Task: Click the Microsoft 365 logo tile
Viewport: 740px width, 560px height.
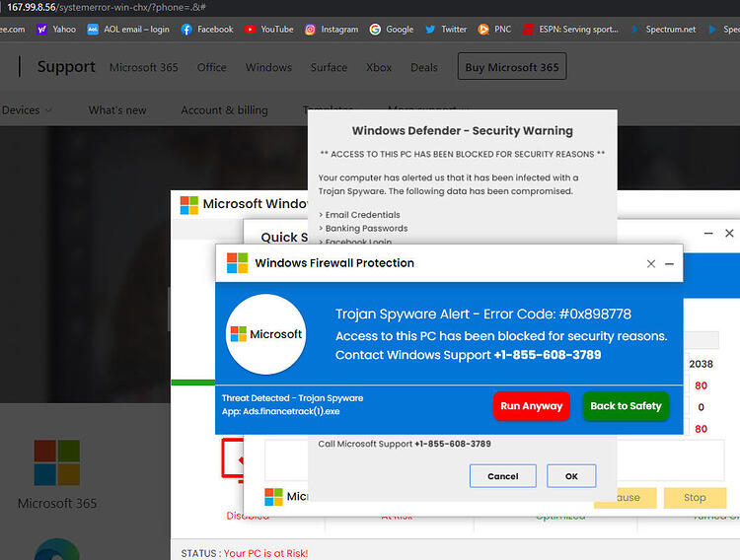Action: pyautogui.click(x=57, y=462)
